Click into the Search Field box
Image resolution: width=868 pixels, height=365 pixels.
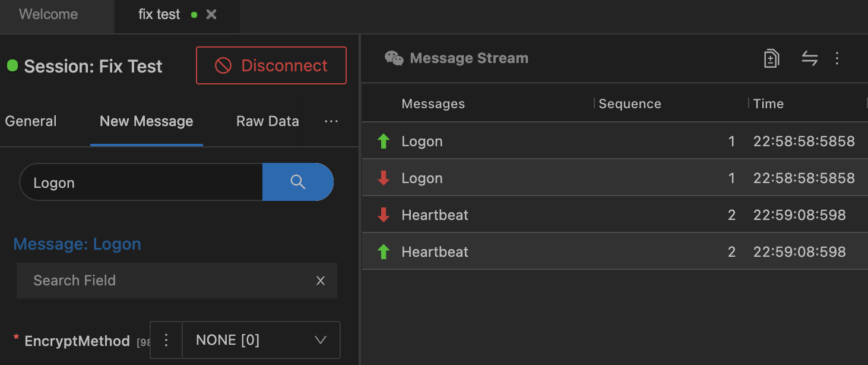coord(166,281)
